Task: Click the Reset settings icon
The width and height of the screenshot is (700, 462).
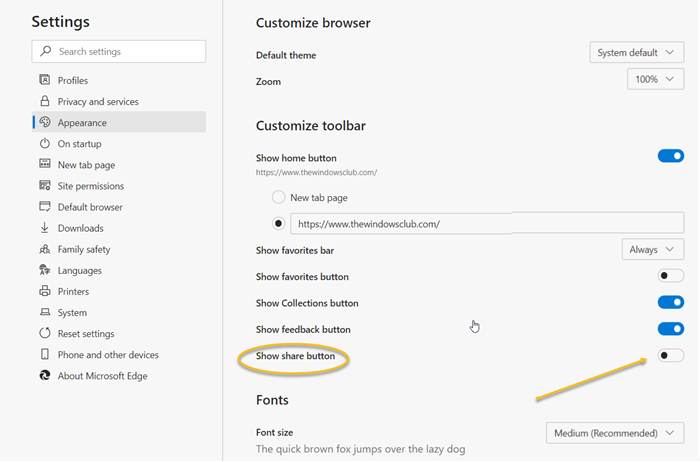Action: pyautogui.click(x=45, y=333)
